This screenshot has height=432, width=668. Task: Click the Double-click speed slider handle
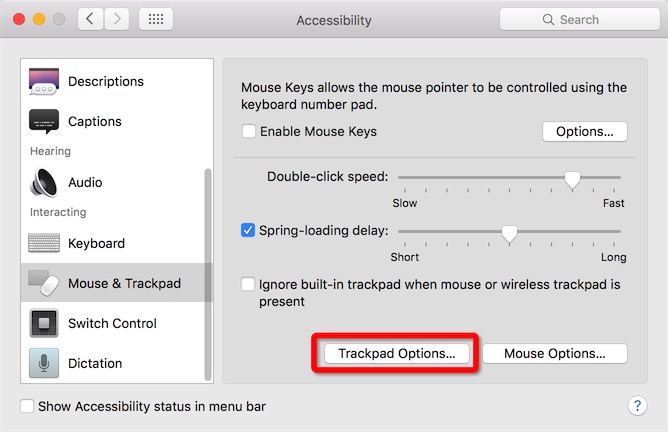pyautogui.click(x=572, y=179)
